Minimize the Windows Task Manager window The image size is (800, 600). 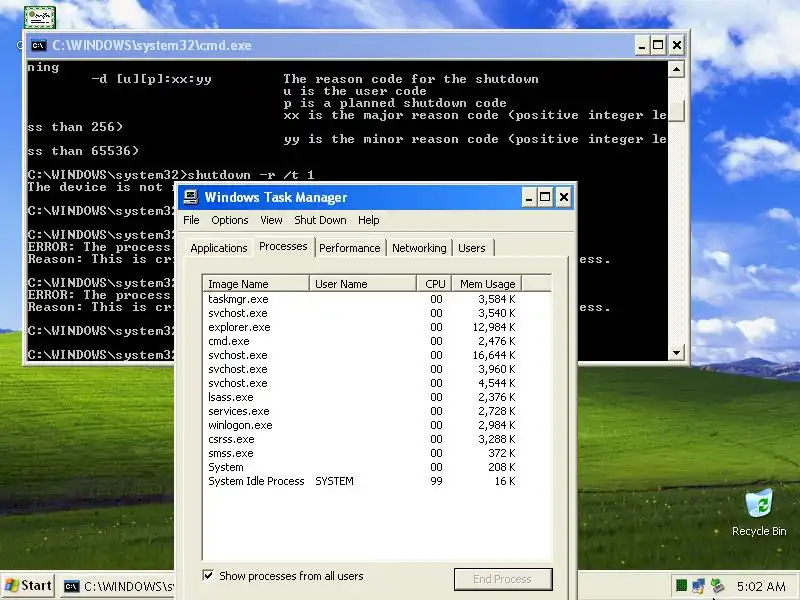coord(529,197)
